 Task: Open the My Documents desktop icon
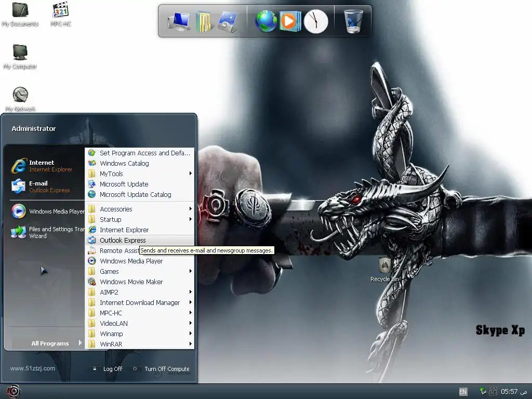click(x=20, y=14)
